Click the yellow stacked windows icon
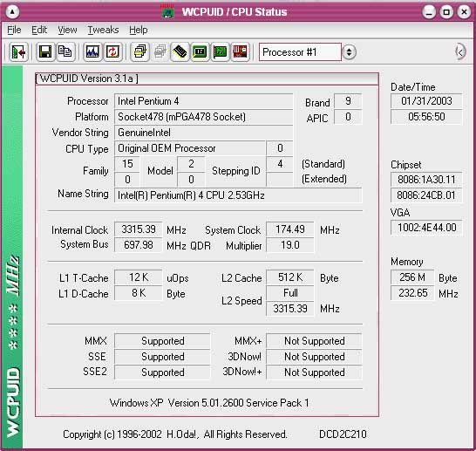 [x=139, y=52]
